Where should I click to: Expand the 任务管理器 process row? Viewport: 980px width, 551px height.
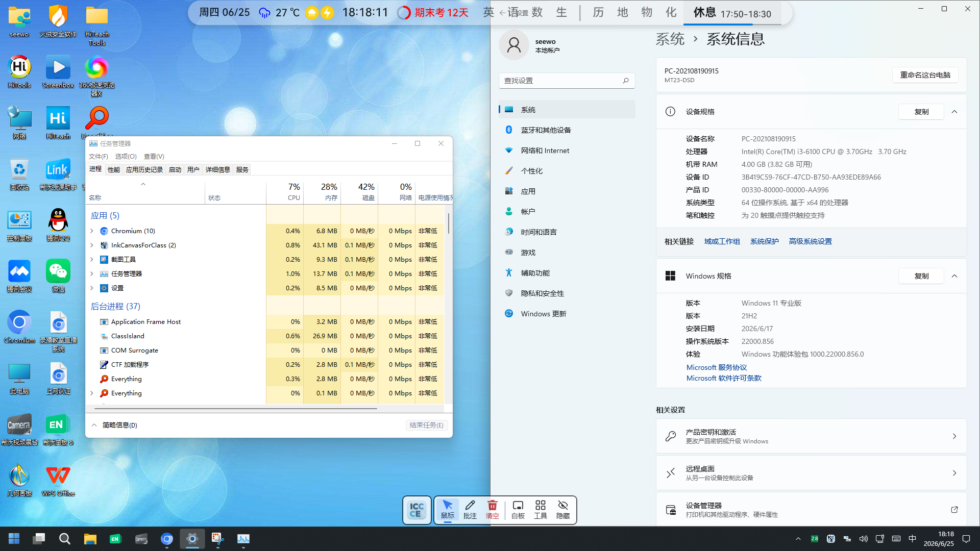click(x=92, y=274)
